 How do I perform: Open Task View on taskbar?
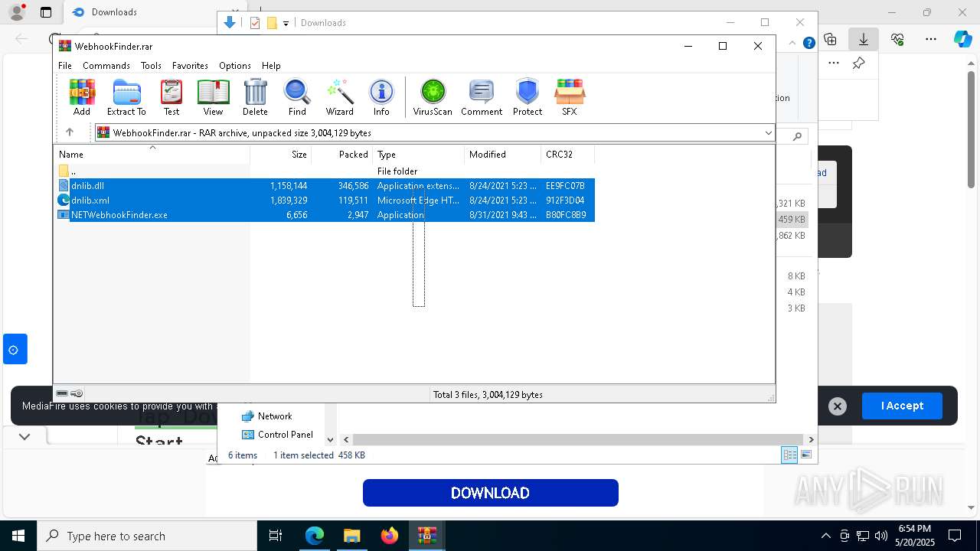click(276, 536)
